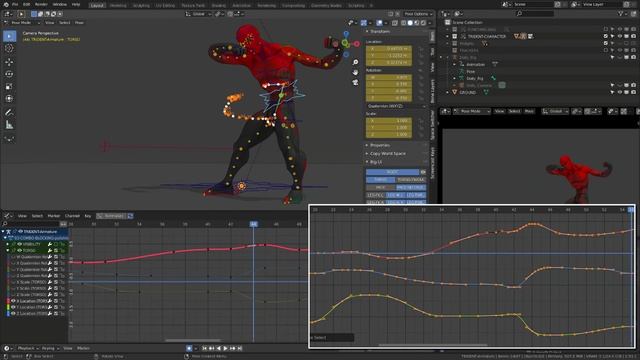Open the Global orientation dropdown in main viewport
Viewport: 640px width, 360px height.
(x=198, y=14)
